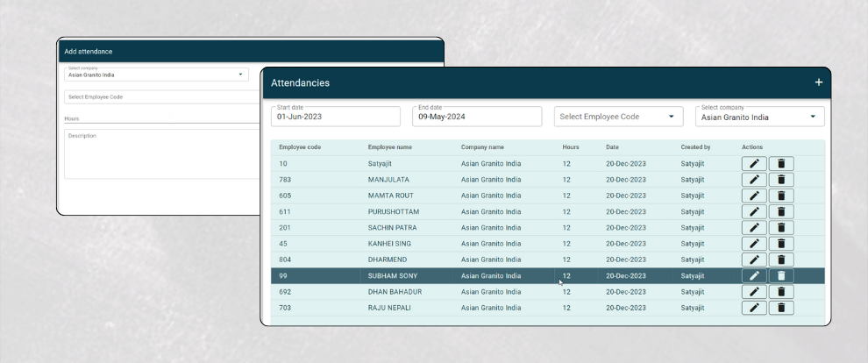The width and height of the screenshot is (868, 363).
Task: Edit attendance record for Satyajit
Action: [753, 164]
